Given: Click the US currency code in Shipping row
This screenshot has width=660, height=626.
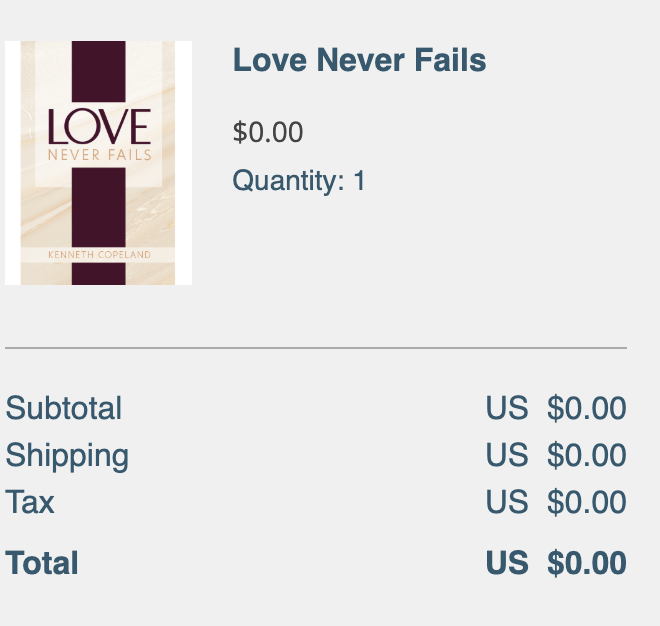Looking at the screenshot, I should point(506,455).
